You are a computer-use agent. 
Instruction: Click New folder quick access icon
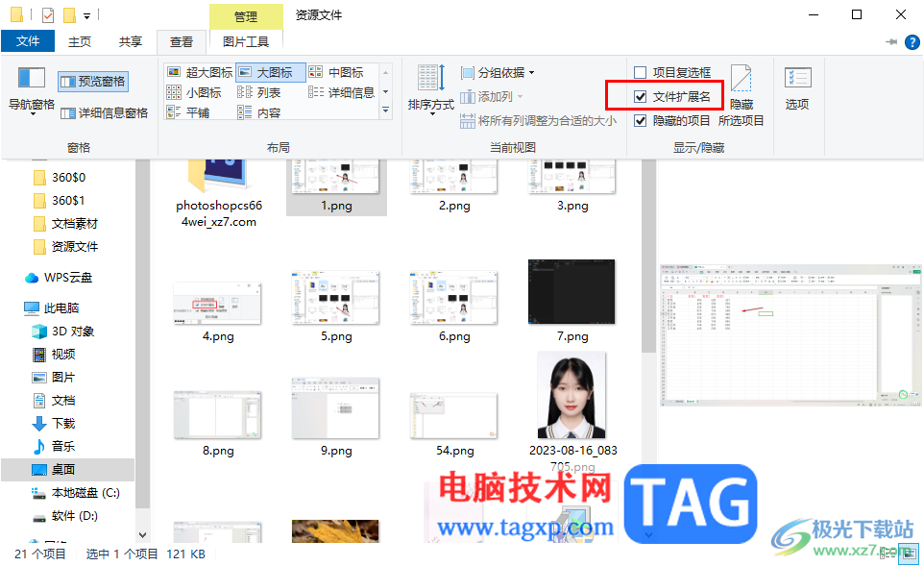point(69,14)
